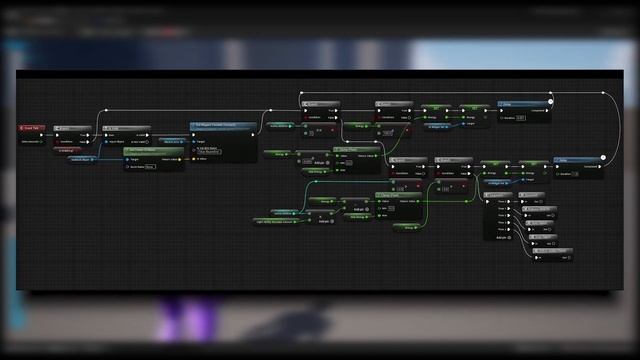Click the exec output pin of the blue Set Parameter node
Viewport: 640px width, 360px height.
pyautogui.click(x=253, y=135)
